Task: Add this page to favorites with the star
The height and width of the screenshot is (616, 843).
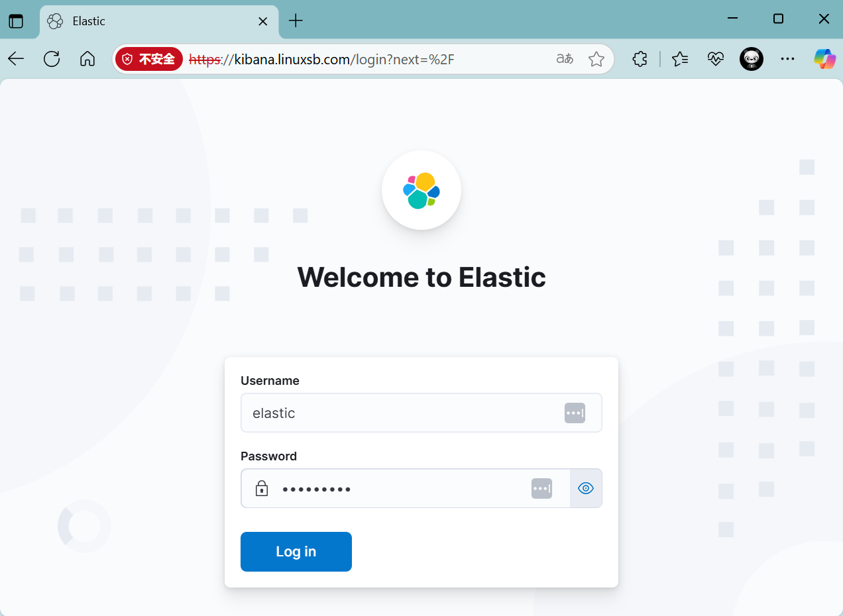Action: tap(596, 59)
